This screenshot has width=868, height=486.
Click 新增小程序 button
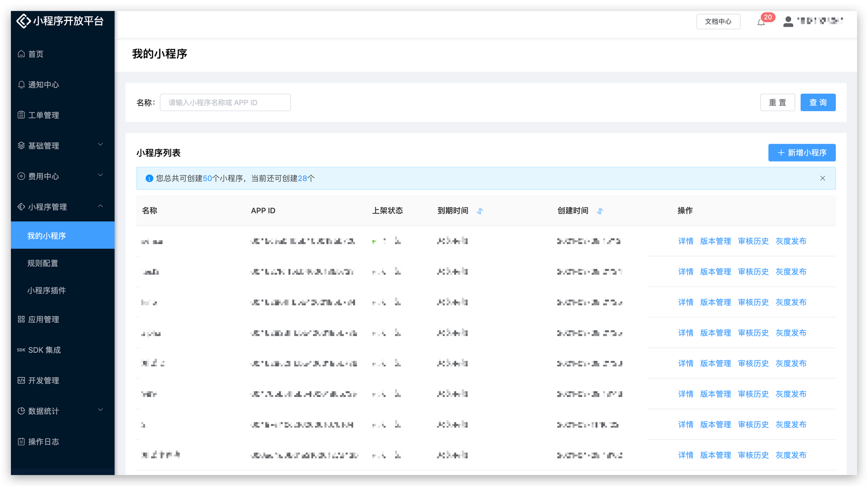(802, 153)
